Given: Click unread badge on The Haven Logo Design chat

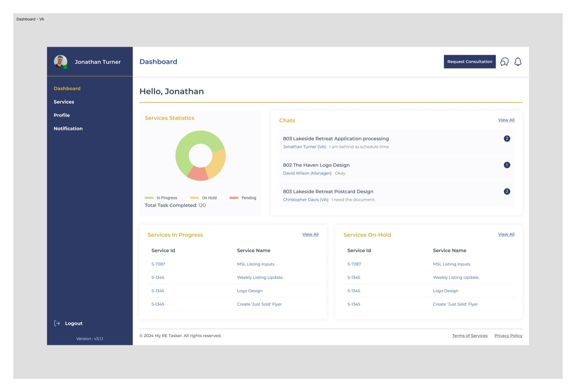Looking at the screenshot, I should tap(507, 165).
